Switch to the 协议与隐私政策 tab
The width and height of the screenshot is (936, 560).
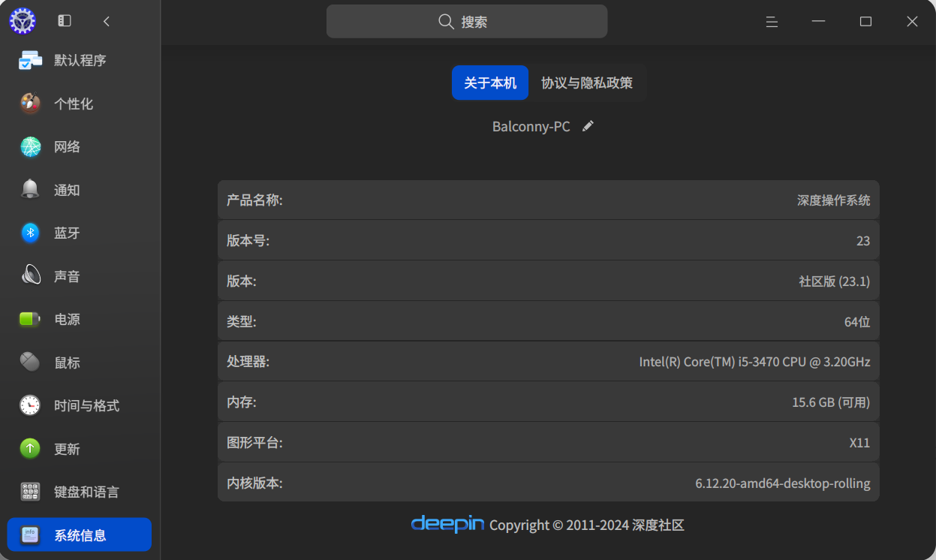587,83
